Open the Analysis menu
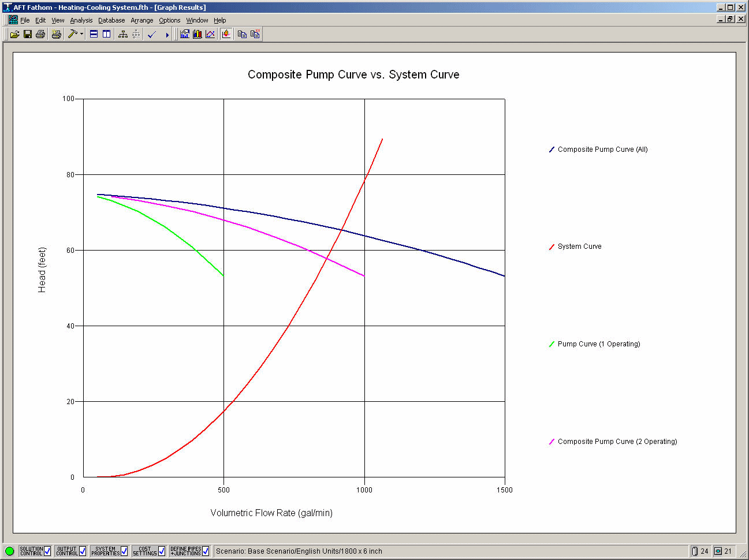Viewport: 749px width, 560px height. pyautogui.click(x=81, y=20)
